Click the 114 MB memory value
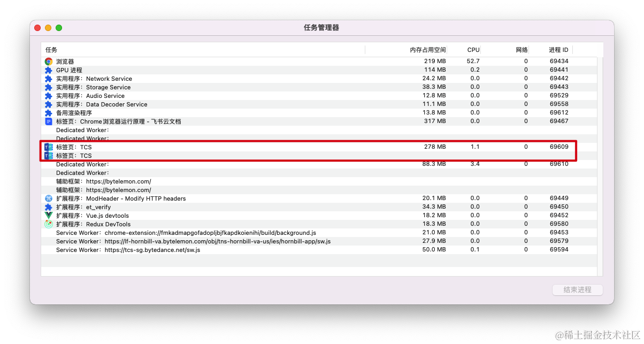Image resolution: width=644 pixels, height=344 pixels. [x=435, y=70]
